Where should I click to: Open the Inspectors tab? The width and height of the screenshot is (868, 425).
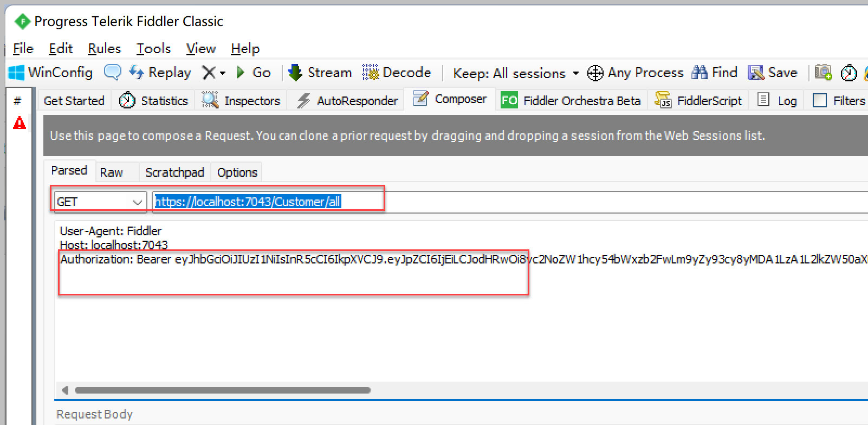click(x=241, y=101)
